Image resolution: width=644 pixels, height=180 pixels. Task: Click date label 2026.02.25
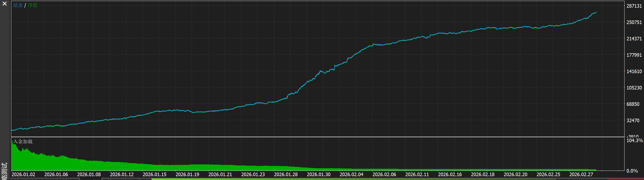(548, 174)
